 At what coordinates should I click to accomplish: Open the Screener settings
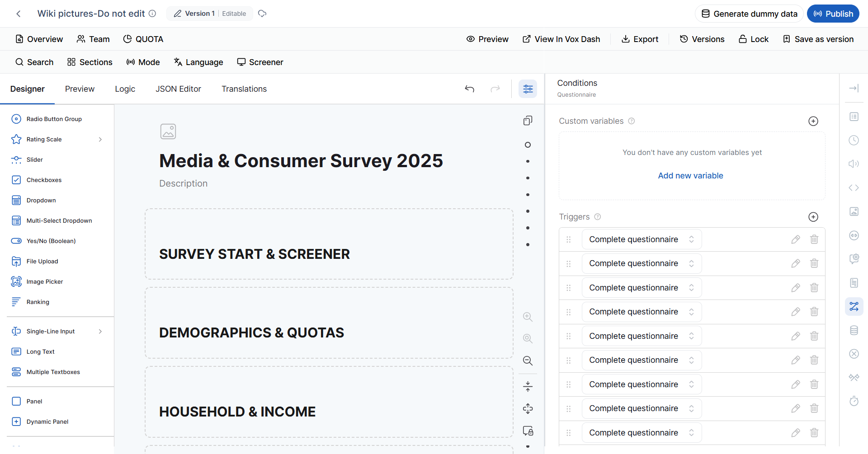260,62
